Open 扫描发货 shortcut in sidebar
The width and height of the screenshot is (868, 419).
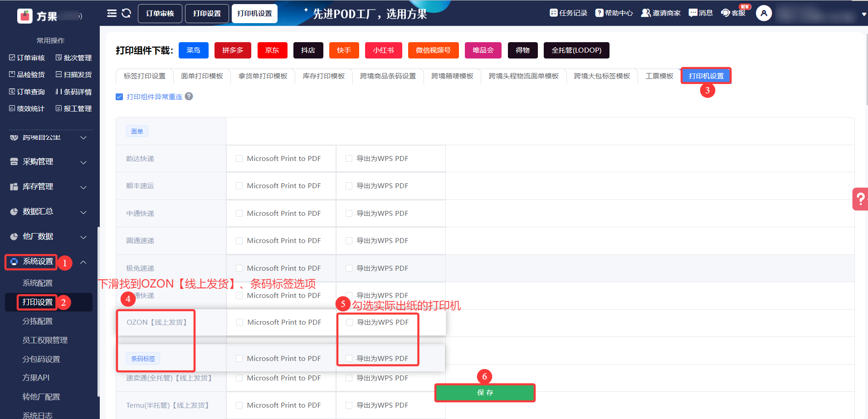pyautogui.click(x=73, y=74)
